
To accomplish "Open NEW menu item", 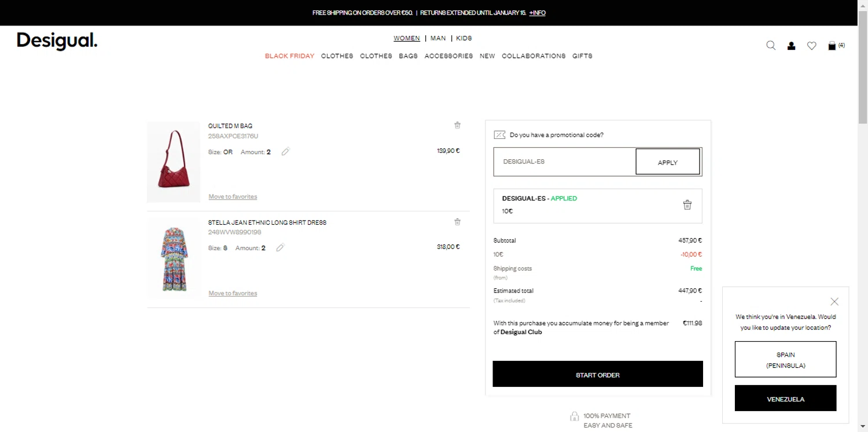I will tap(487, 56).
